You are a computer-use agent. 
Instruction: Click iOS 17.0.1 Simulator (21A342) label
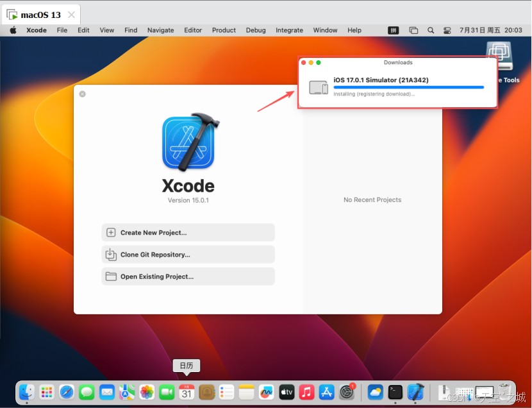tap(381, 80)
